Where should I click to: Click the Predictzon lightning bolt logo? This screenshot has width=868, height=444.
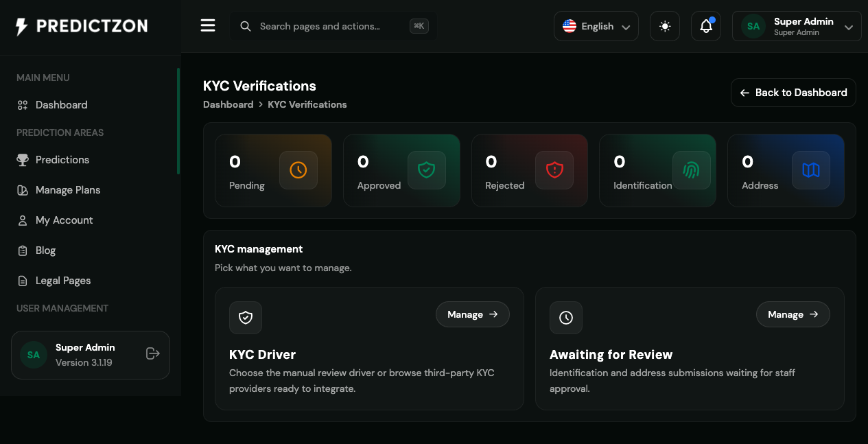(22, 27)
